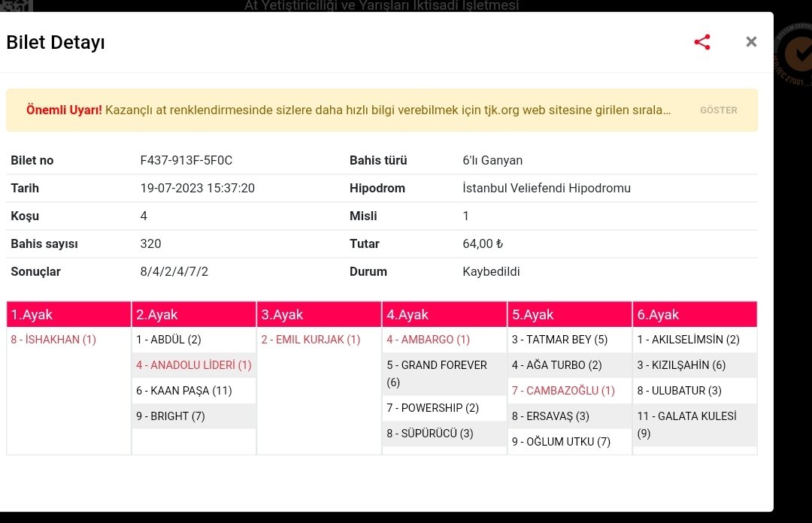Close the Bilet Detayı dialog
The width and height of the screenshot is (812, 523).
tap(751, 42)
